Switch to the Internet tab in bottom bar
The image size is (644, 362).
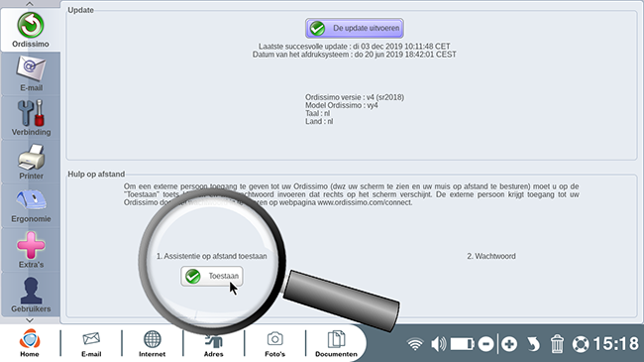(x=152, y=343)
